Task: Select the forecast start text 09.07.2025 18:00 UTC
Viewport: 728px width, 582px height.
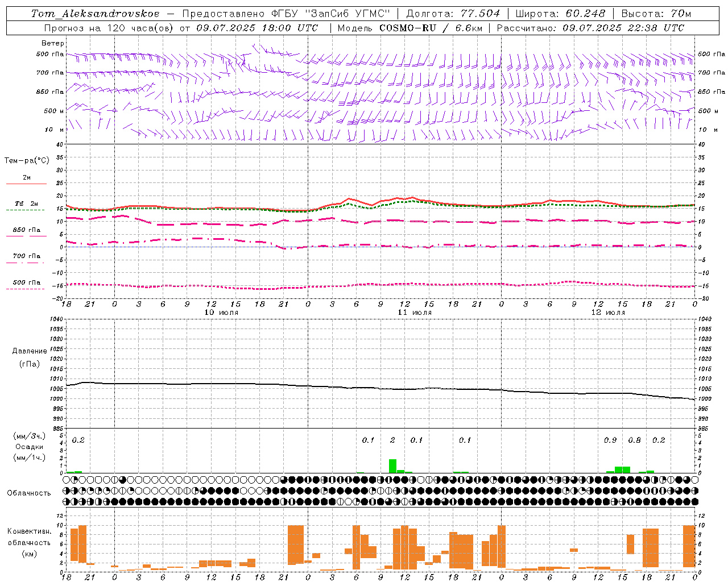Action: [257, 28]
